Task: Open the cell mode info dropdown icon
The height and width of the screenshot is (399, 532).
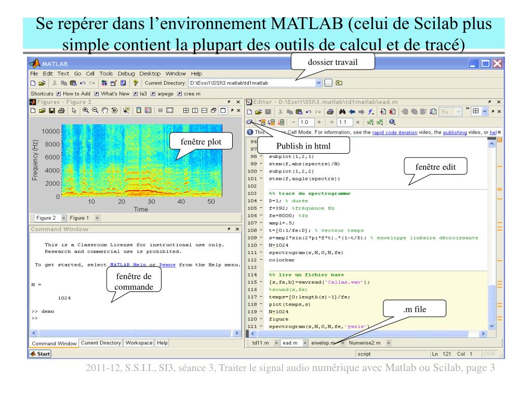Action: (x=392, y=122)
